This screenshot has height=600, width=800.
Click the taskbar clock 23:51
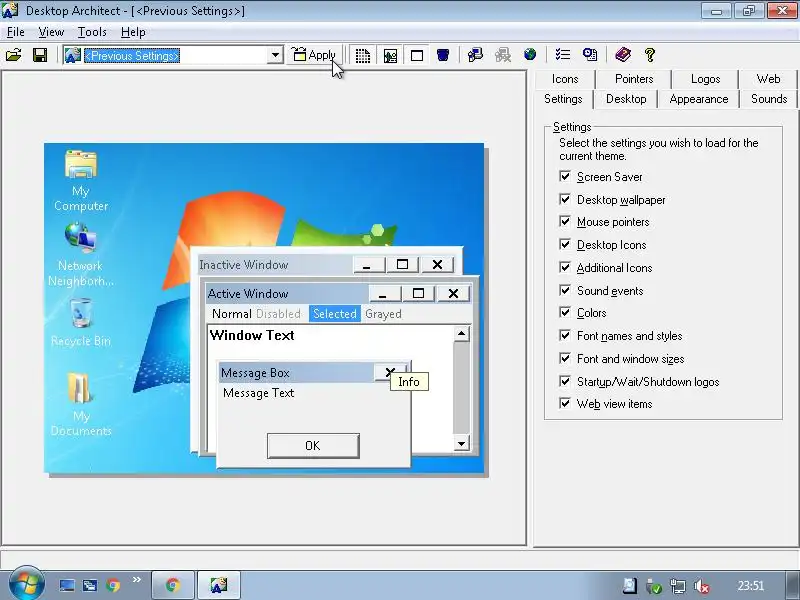pos(751,586)
